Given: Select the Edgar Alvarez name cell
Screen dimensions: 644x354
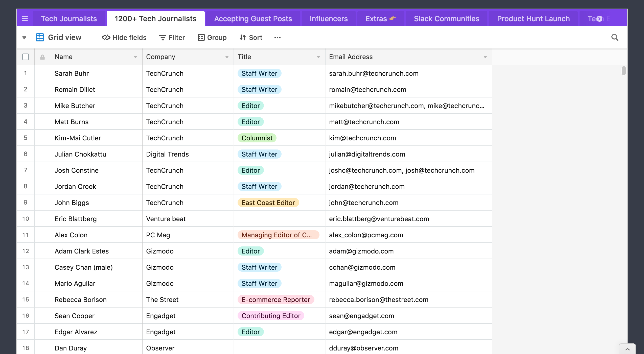Looking at the screenshot, I should (x=88, y=332).
